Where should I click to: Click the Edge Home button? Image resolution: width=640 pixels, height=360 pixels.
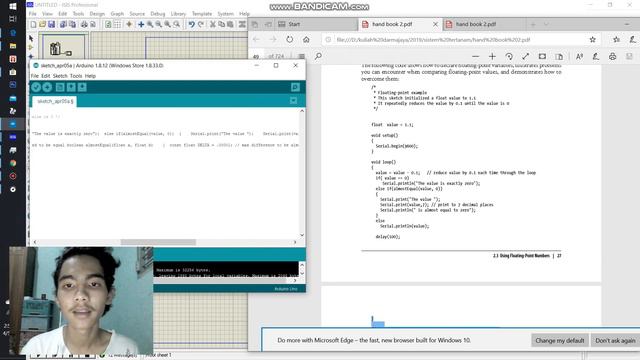[306, 40]
